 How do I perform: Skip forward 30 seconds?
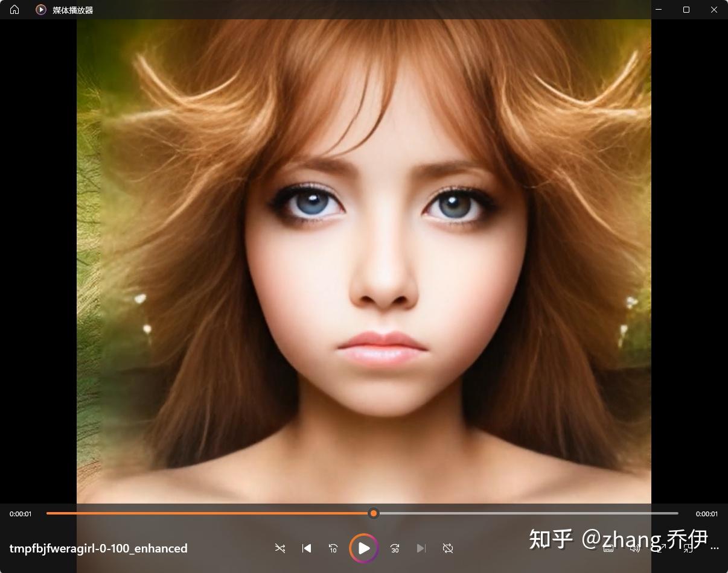395,548
